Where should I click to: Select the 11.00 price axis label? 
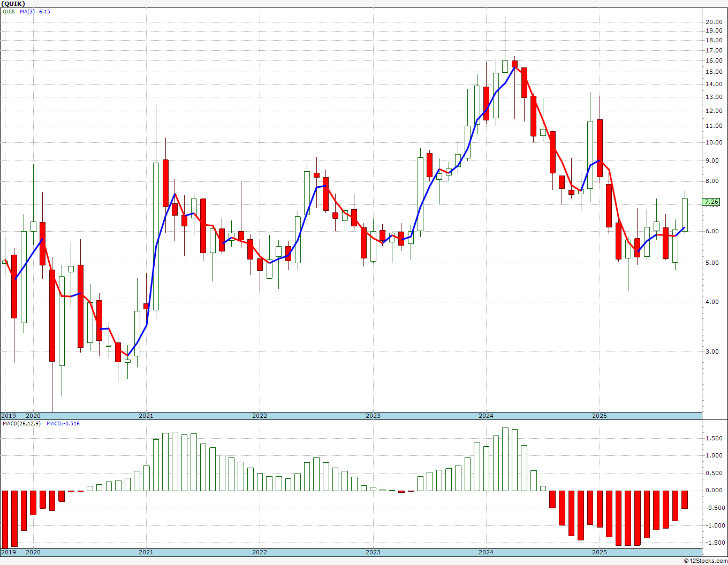point(714,126)
